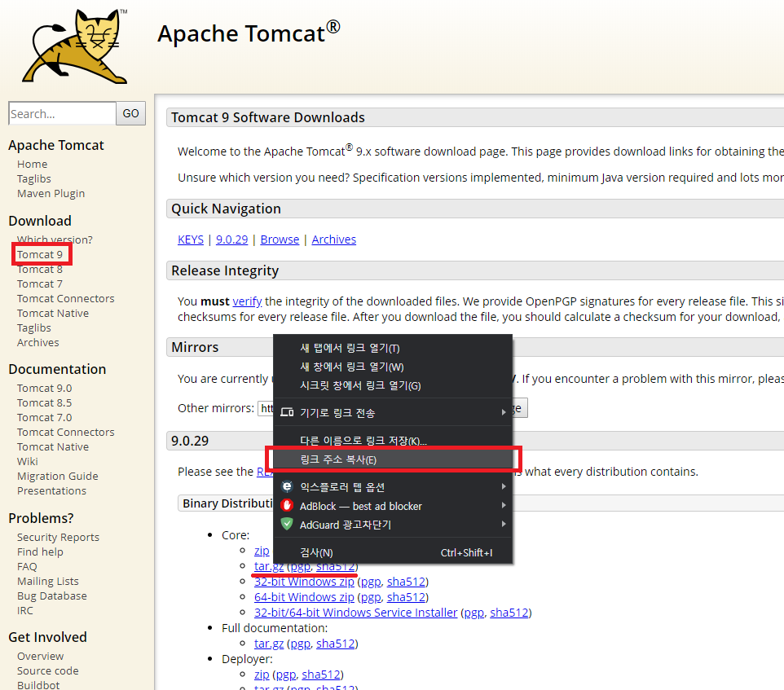
Task: Click the Apache Tomcat cat logo
Action: 75,46
